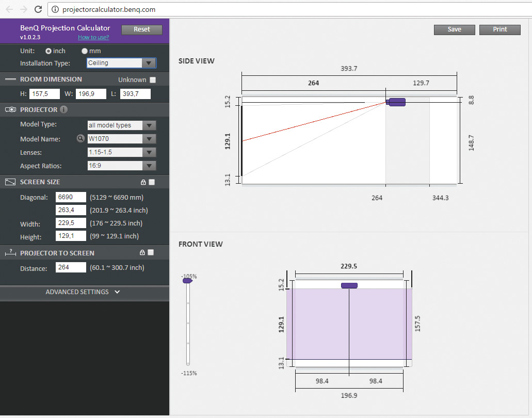Enable the Screen Size lock checkbox

151,182
